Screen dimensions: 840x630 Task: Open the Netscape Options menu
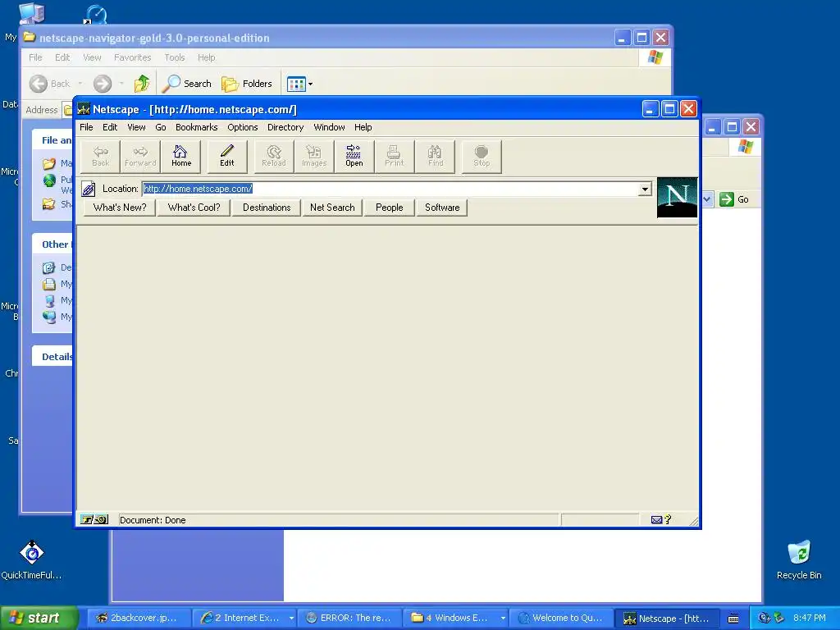pos(243,127)
